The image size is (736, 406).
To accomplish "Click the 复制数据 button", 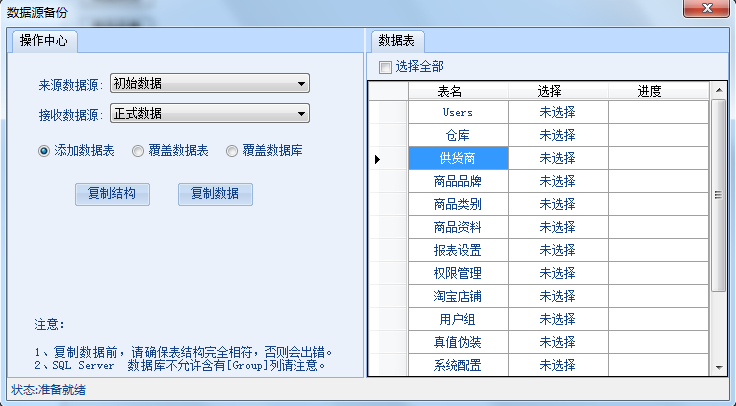I will coord(215,194).
